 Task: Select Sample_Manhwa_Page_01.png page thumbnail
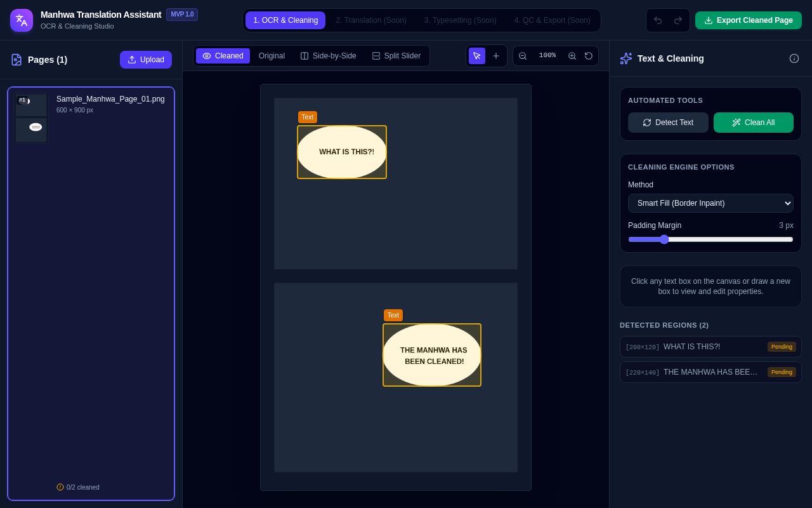(x=31, y=118)
